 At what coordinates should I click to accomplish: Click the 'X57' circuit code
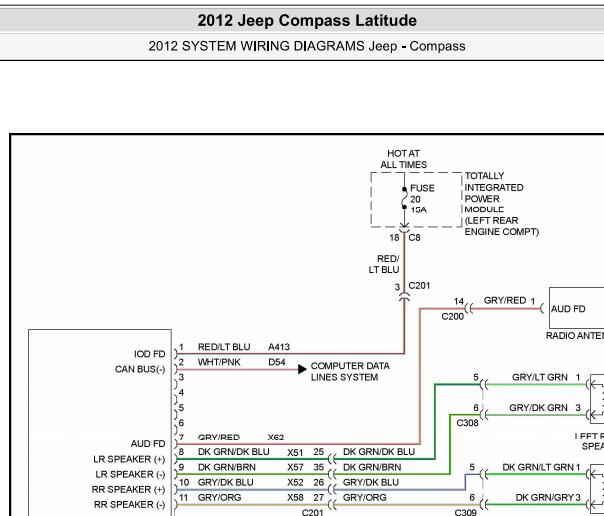coord(295,467)
